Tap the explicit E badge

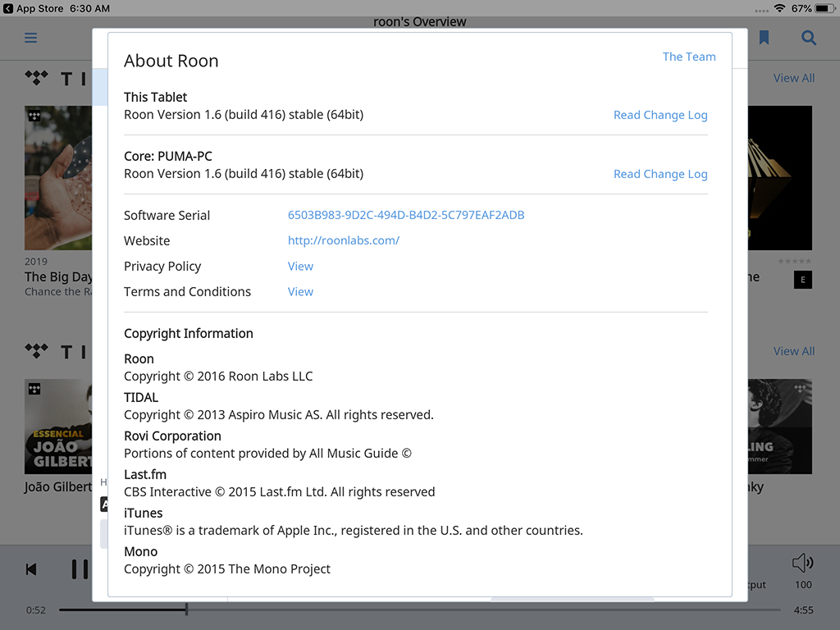pyautogui.click(x=802, y=280)
